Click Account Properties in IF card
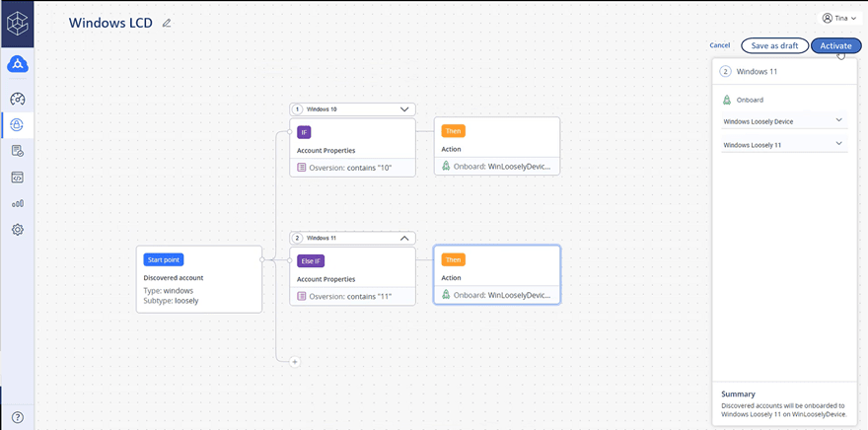868x430 pixels. [x=326, y=150]
